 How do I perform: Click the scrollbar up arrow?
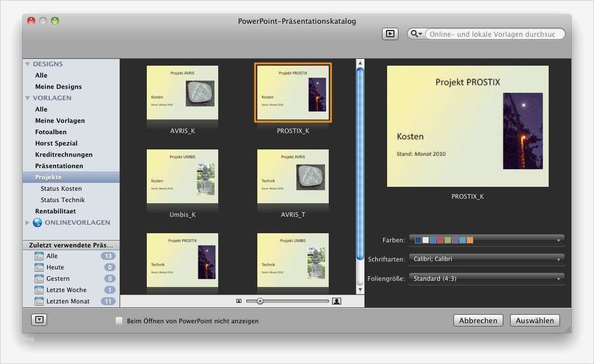click(360, 63)
